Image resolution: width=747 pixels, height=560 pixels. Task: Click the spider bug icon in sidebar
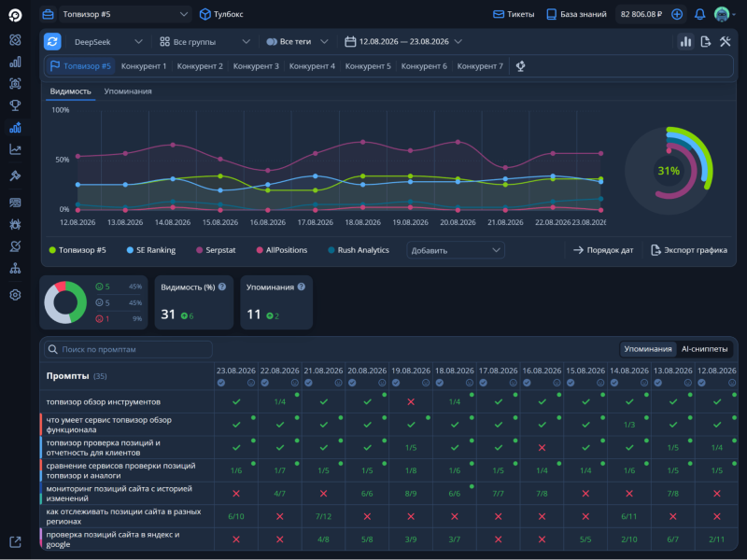[15, 224]
